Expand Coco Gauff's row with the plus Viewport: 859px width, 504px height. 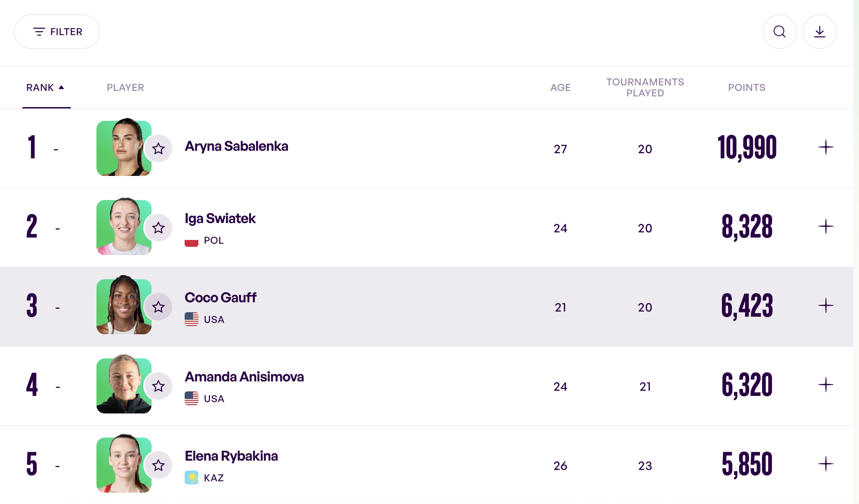click(825, 304)
